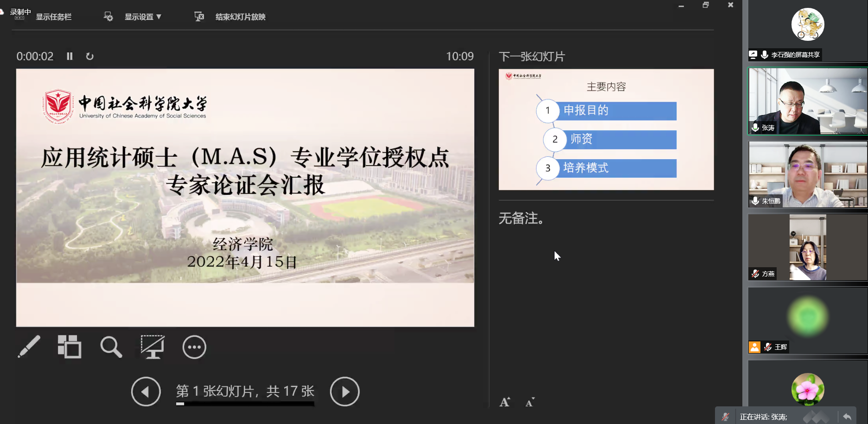
Task: Select the zoom into slide magnifier
Action: pos(111,347)
